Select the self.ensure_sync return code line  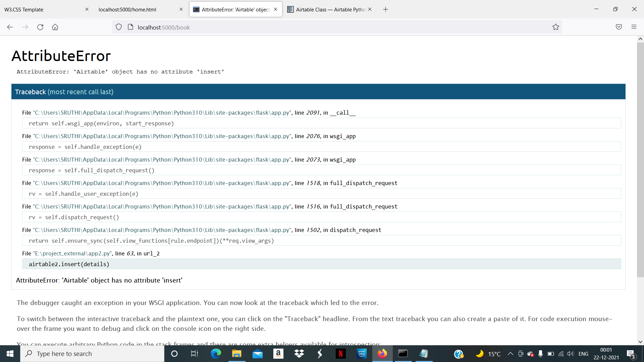pos(321,241)
